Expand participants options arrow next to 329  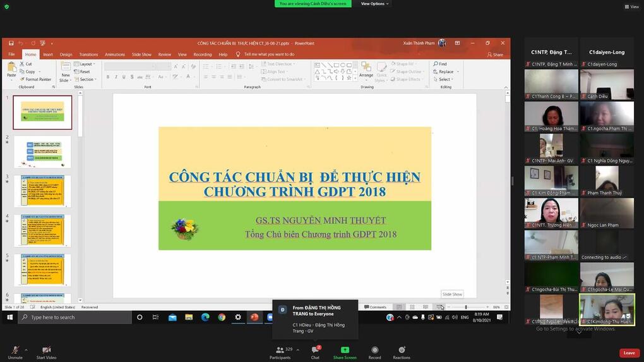point(297,350)
